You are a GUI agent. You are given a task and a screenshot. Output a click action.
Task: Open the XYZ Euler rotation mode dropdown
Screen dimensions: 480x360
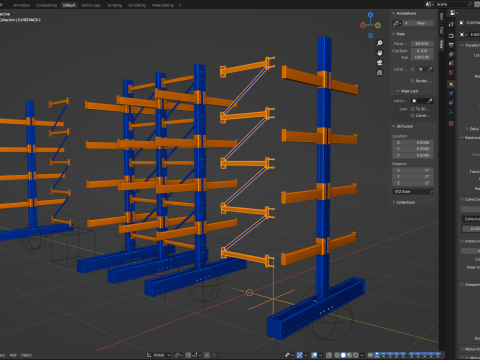pyautogui.click(x=413, y=192)
